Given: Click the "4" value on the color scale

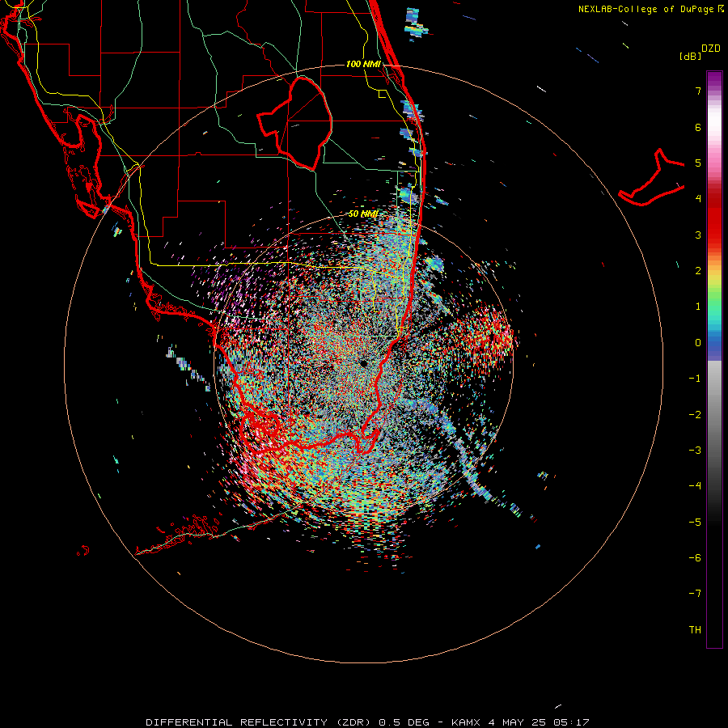Looking at the screenshot, I should tap(698, 199).
